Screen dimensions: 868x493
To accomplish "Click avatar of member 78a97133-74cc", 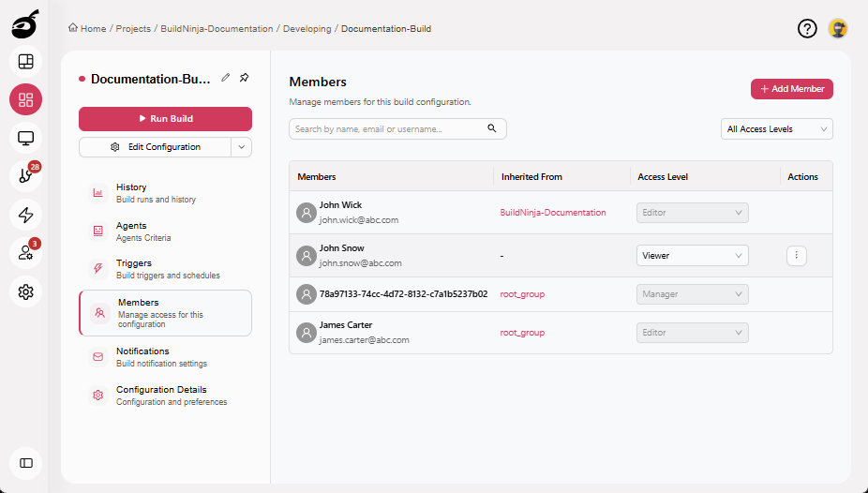I will (x=307, y=294).
